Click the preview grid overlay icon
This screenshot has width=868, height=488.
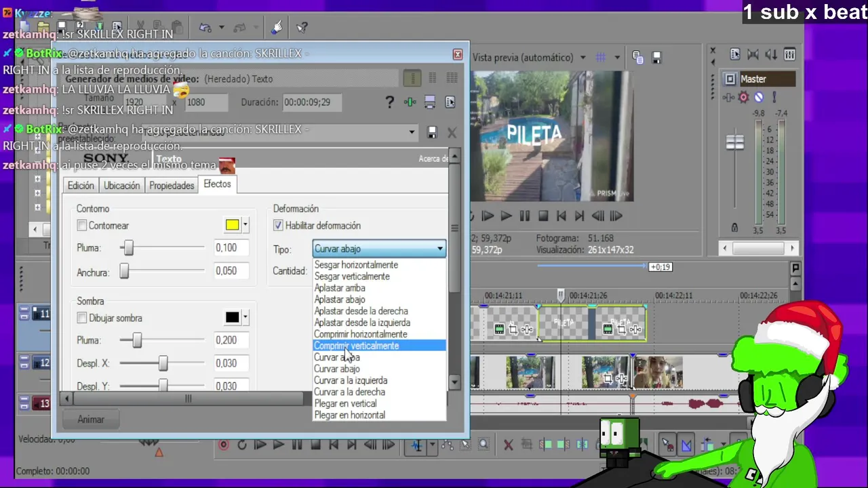coord(600,58)
